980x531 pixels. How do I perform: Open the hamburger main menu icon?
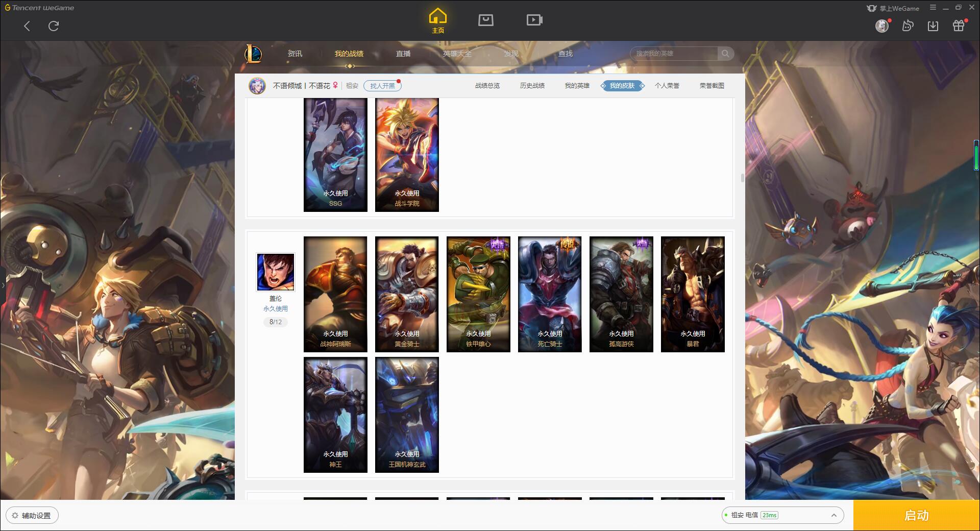click(x=933, y=8)
